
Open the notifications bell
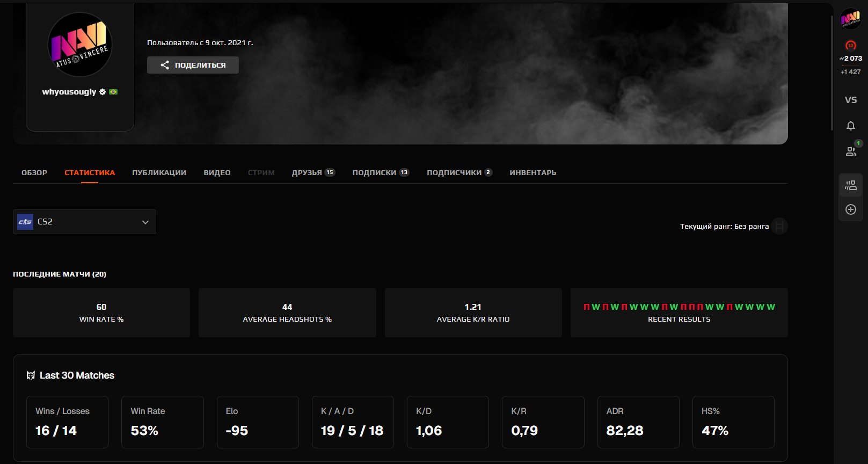851,126
